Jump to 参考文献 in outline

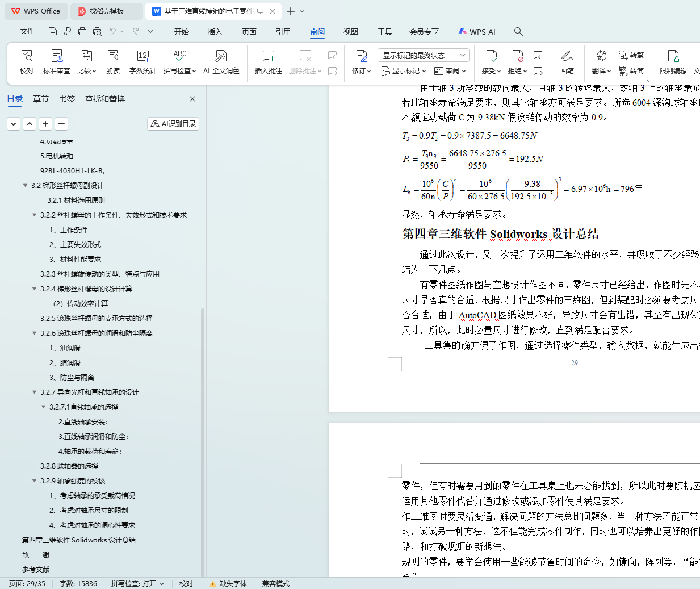36,569
